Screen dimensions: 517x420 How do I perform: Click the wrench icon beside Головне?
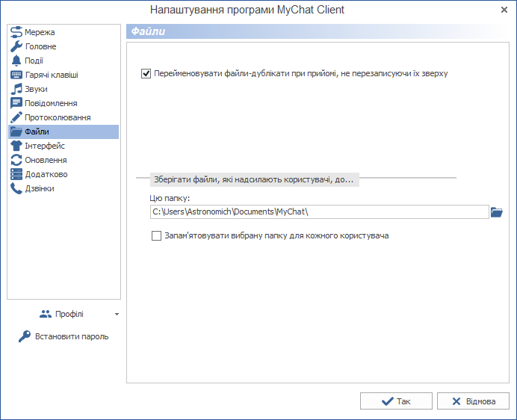pos(16,46)
